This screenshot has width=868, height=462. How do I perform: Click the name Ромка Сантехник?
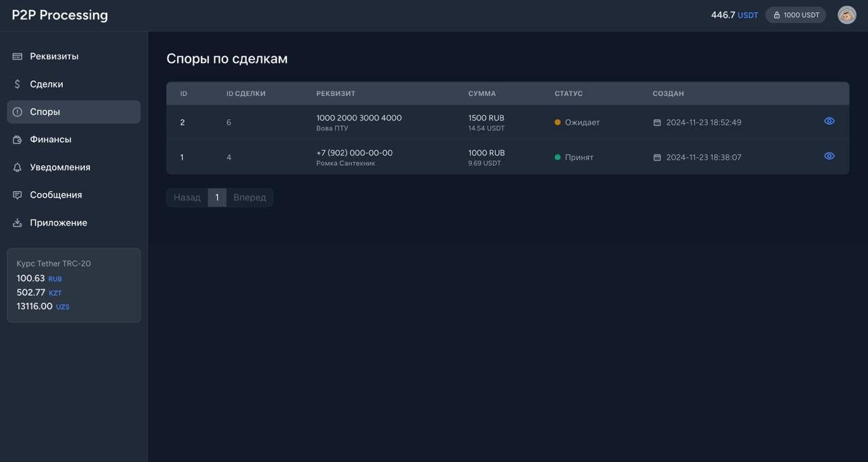pos(346,163)
